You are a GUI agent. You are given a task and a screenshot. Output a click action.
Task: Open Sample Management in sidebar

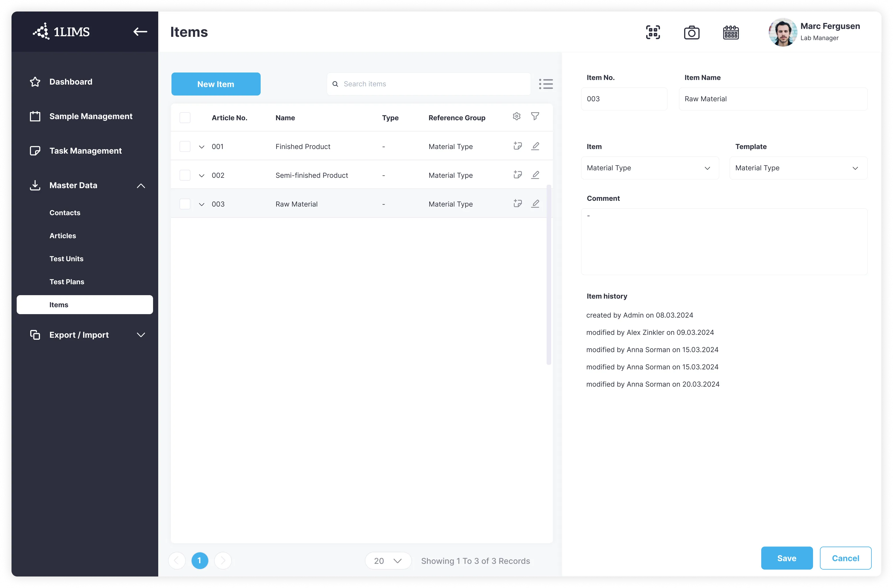91,116
